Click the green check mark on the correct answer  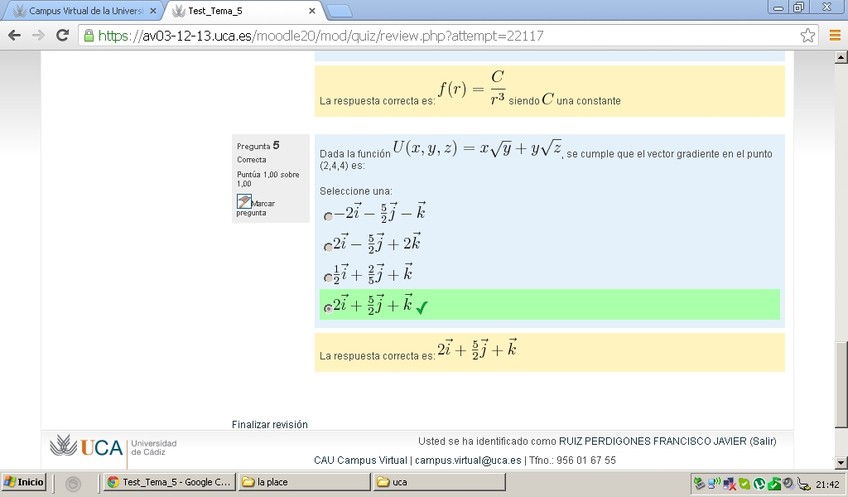tap(422, 308)
